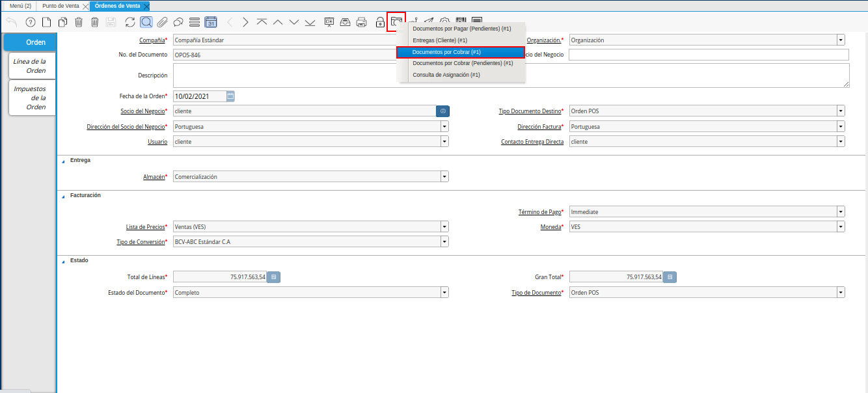Click the lock icon in toolbar

(381, 22)
